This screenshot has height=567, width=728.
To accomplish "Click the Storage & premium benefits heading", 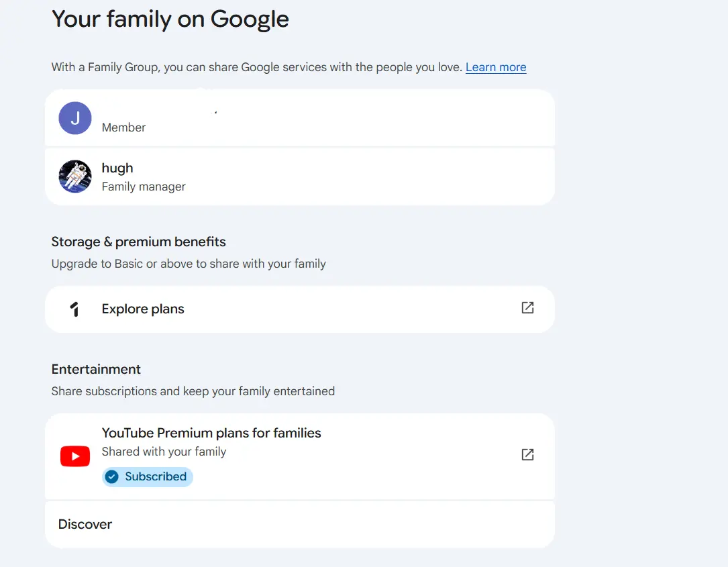I will (138, 242).
